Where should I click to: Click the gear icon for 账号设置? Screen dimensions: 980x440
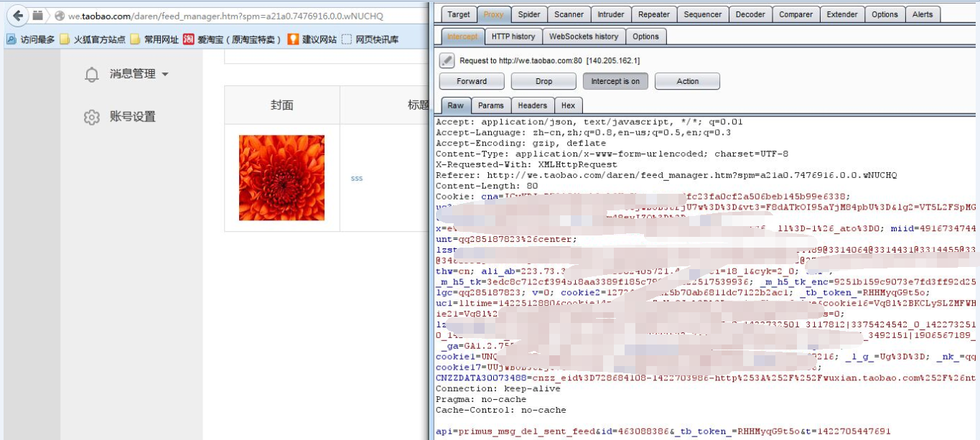click(x=92, y=117)
